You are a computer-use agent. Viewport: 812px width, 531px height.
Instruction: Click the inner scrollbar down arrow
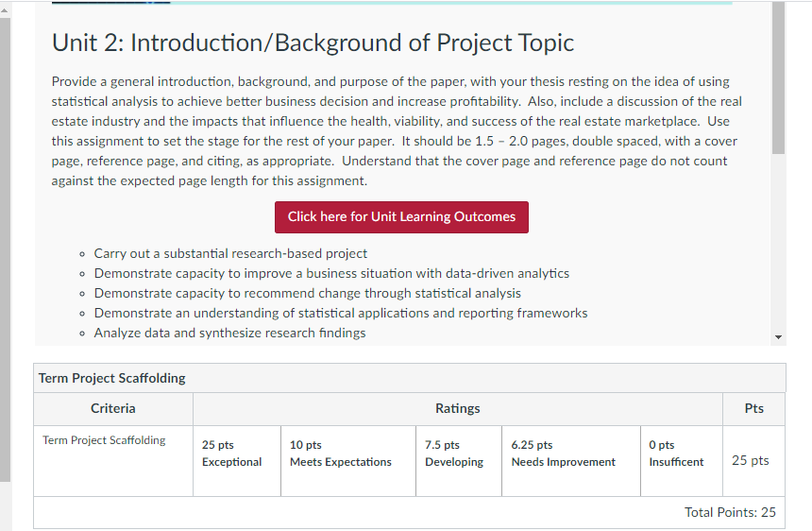(x=778, y=337)
